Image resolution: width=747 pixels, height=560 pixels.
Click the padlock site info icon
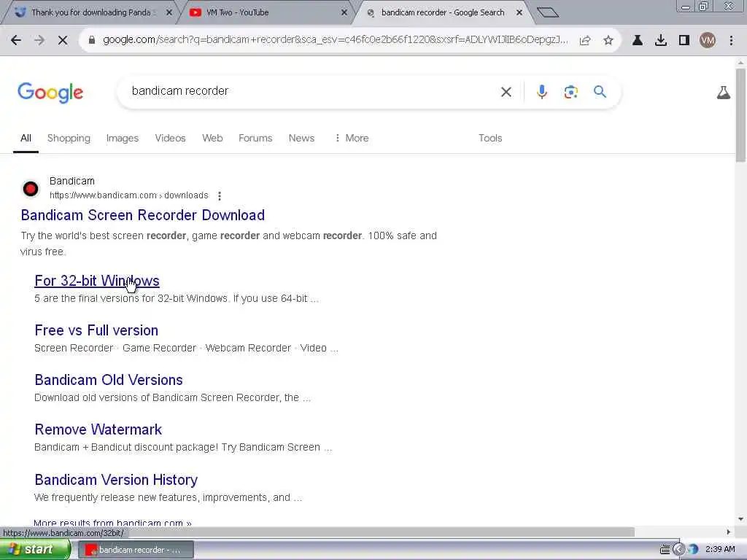click(x=92, y=41)
